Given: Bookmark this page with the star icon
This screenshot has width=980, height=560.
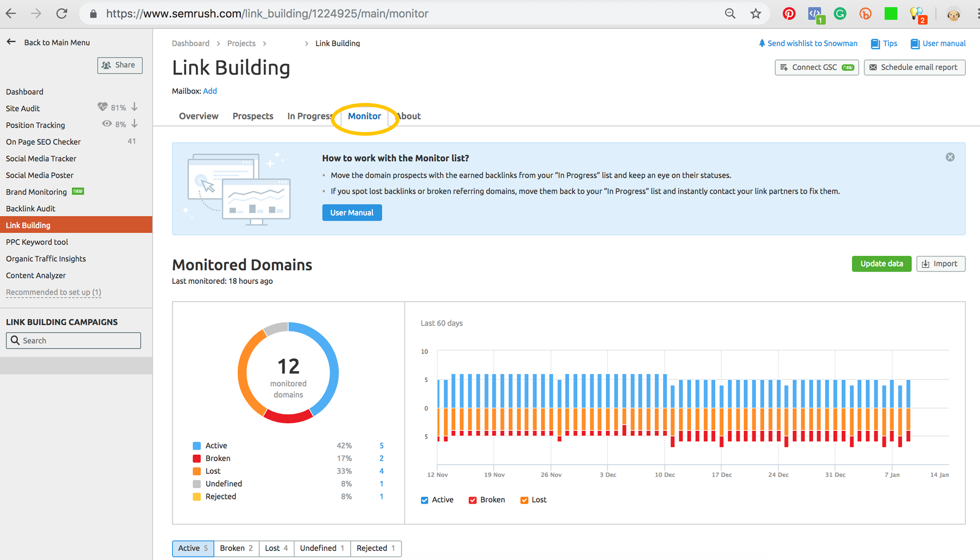Looking at the screenshot, I should [756, 14].
